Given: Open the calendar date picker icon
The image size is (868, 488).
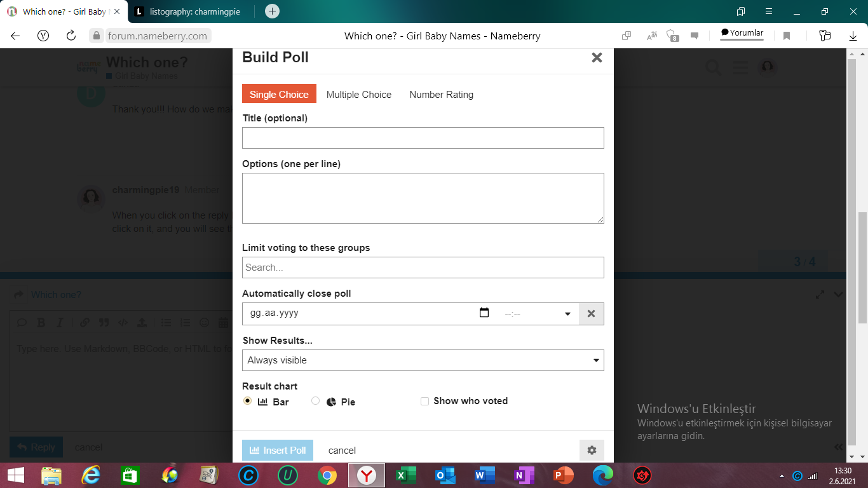Looking at the screenshot, I should 484,313.
